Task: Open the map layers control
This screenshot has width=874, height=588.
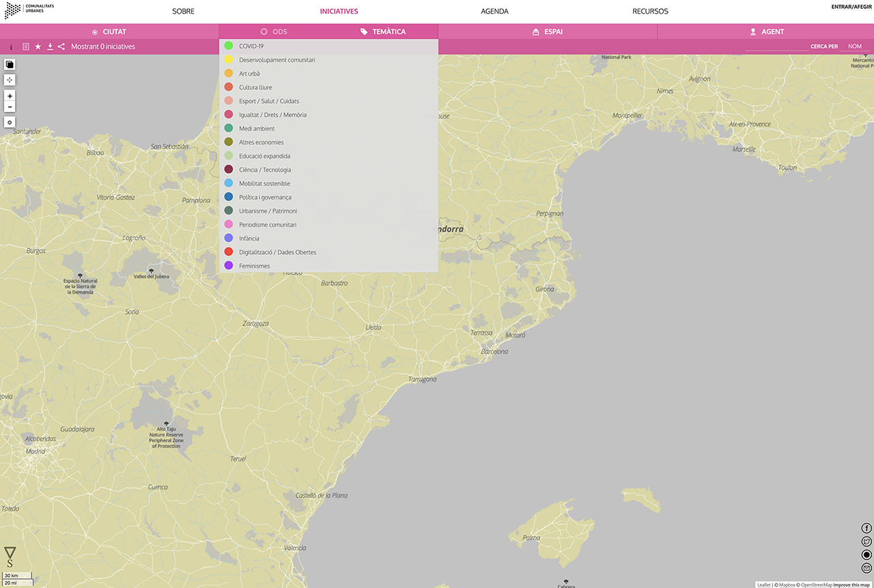Action: click(10, 64)
